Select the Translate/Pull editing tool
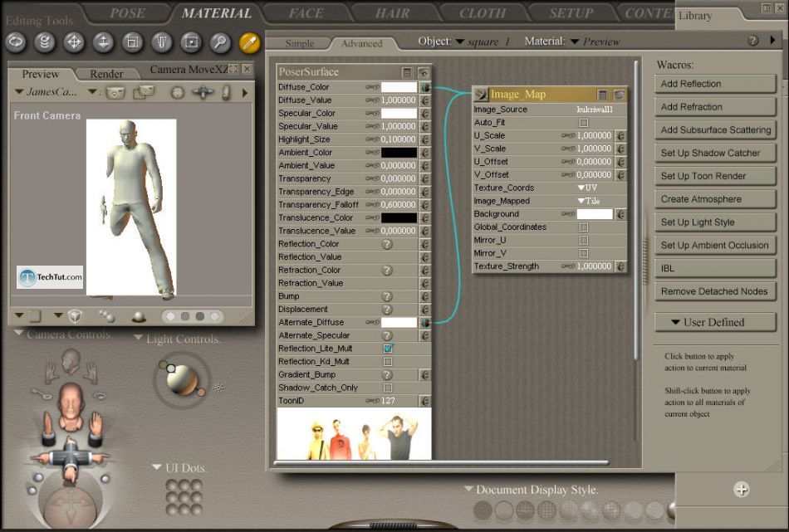789x532 pixels. pos(74,42)
